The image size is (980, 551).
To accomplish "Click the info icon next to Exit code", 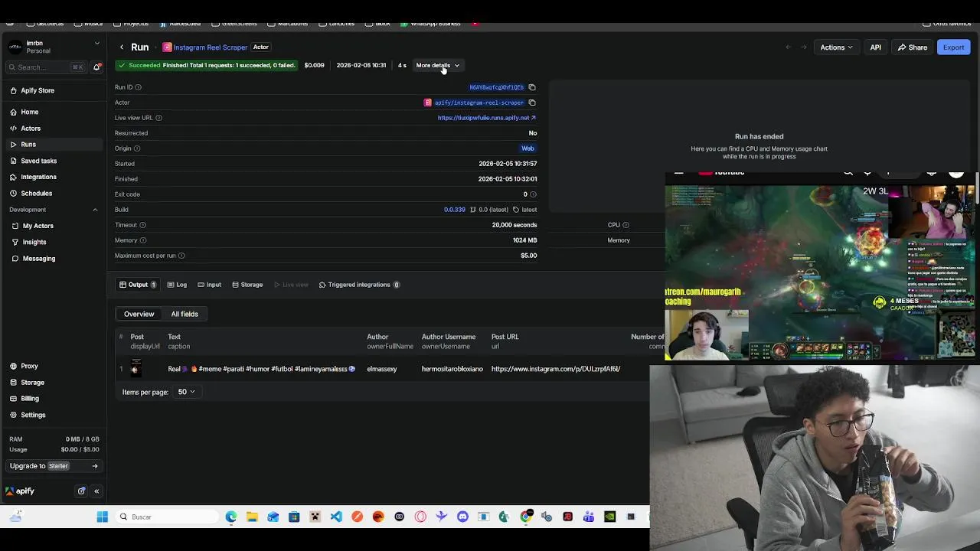I will pos(534,194).
